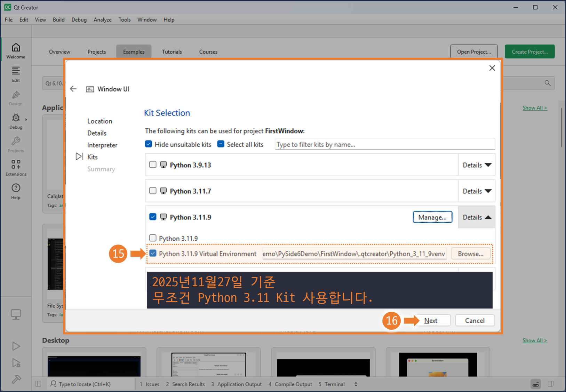The width and height of the screenshot is (566, 392).
Task: Switch to the Overview tab
Action: point(59,51)
